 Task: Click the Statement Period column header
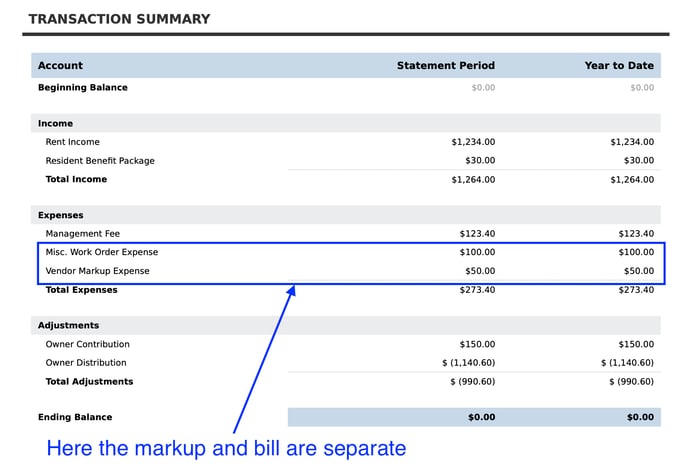445,66
